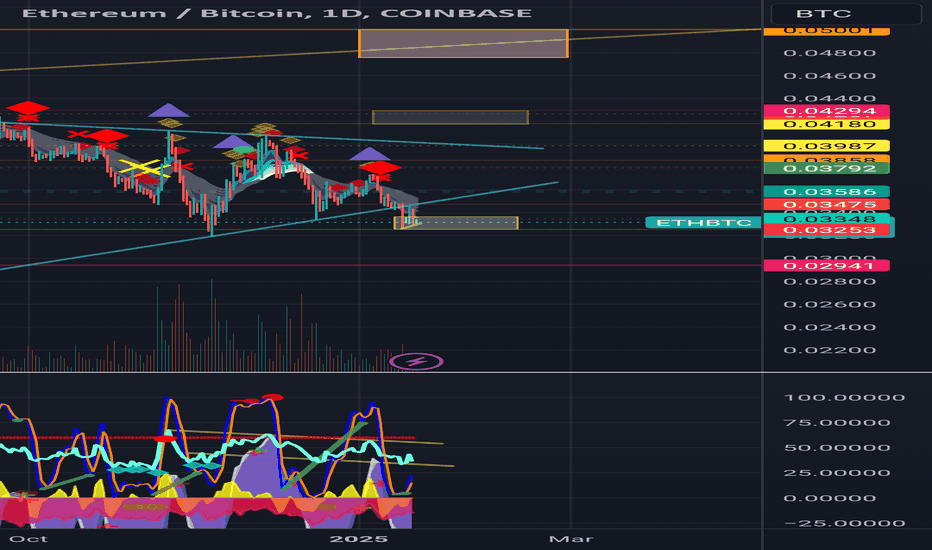Click the 0.03348 current price label
The image size is (932, 550).
point(829,219)
